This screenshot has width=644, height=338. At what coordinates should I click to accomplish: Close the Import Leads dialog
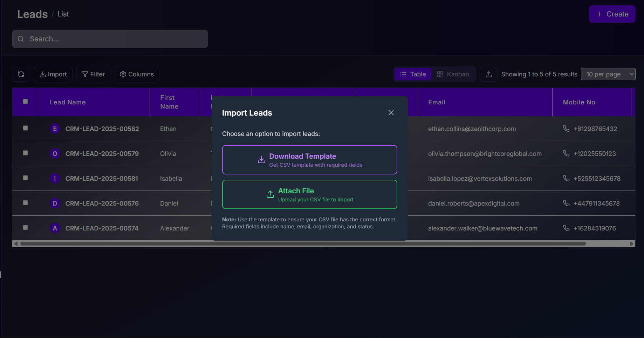pos(391,113)
